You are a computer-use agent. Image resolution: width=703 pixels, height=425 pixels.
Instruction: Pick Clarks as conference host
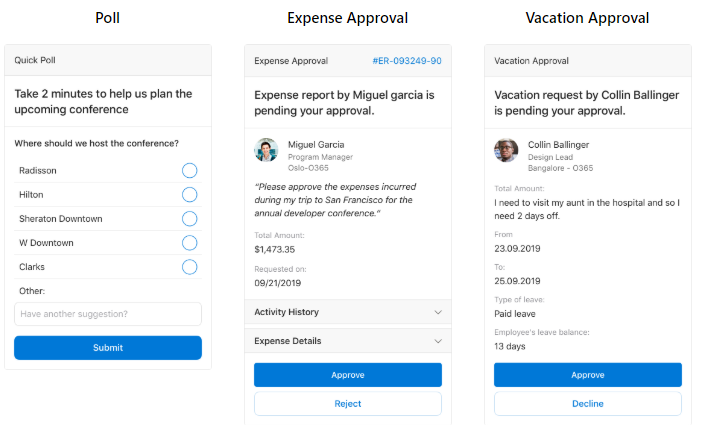pyautogui.click(x=190, y=267)
